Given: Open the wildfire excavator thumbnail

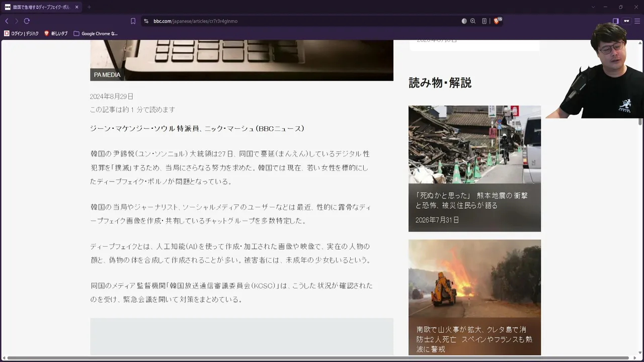Looking at the screenshot, I should 474,278.
